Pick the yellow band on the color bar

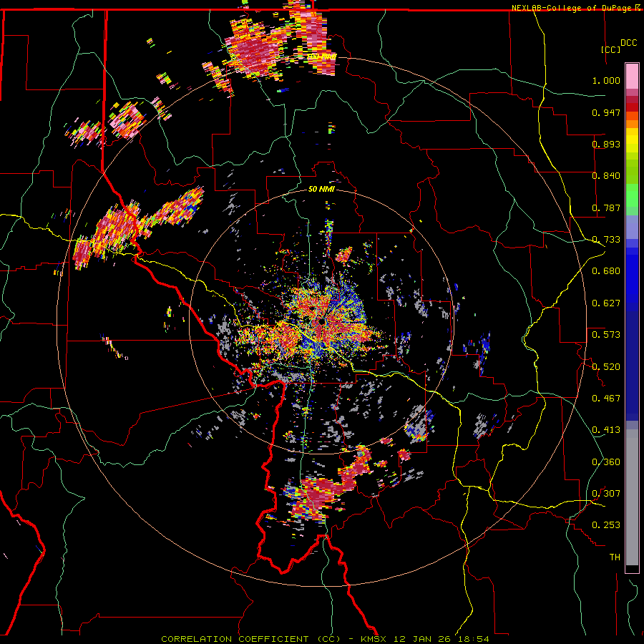(x=632, y=144)
